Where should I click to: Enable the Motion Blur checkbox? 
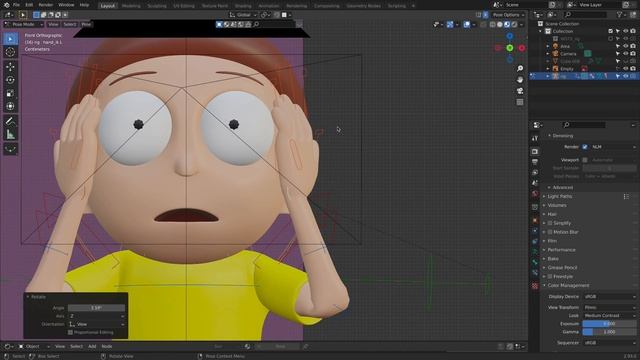coord(550,232)
